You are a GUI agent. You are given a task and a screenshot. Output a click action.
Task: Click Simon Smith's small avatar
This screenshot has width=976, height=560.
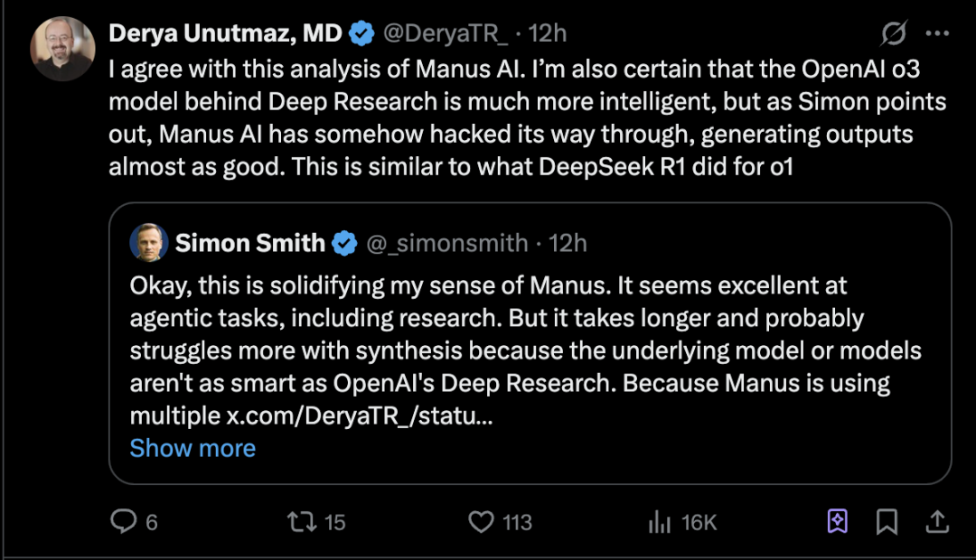point(149,242)
